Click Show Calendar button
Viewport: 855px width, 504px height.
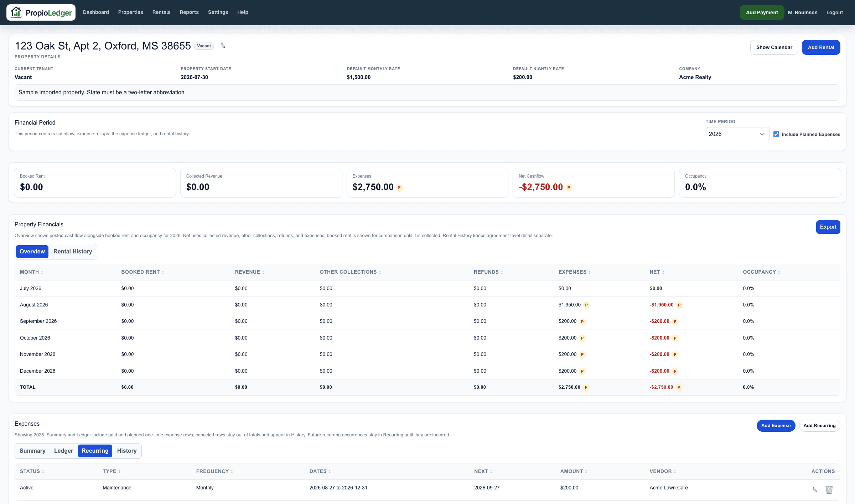(774, 47)
